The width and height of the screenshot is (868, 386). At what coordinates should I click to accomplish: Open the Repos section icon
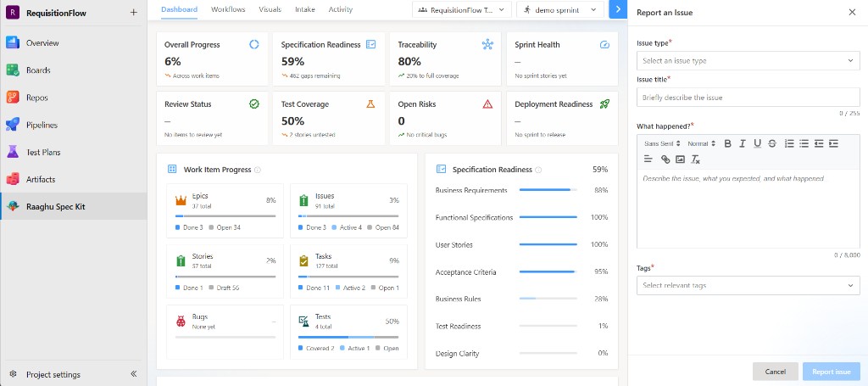pyautogui.click(x=13, y=98)
